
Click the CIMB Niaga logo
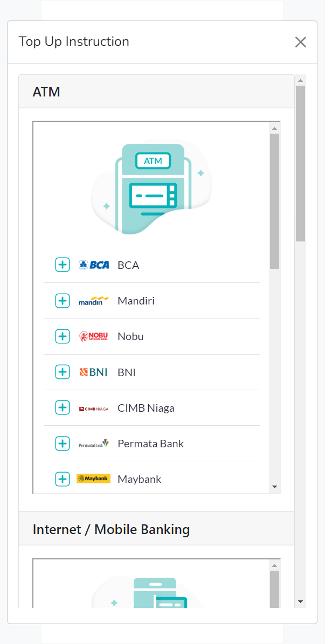pos(94,408)
